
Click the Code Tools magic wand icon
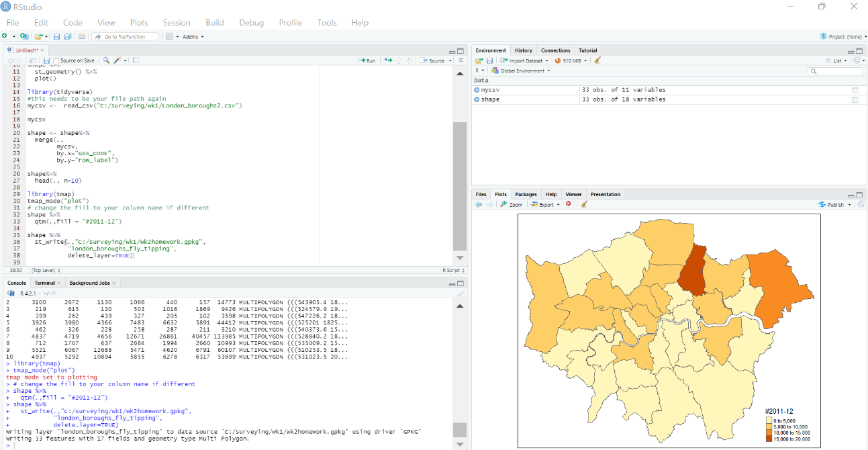click(x=118, y=60)
